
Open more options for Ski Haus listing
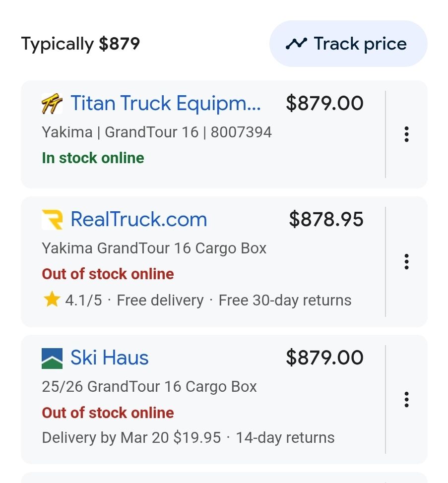pyautogui.click(x=406, y=399)
